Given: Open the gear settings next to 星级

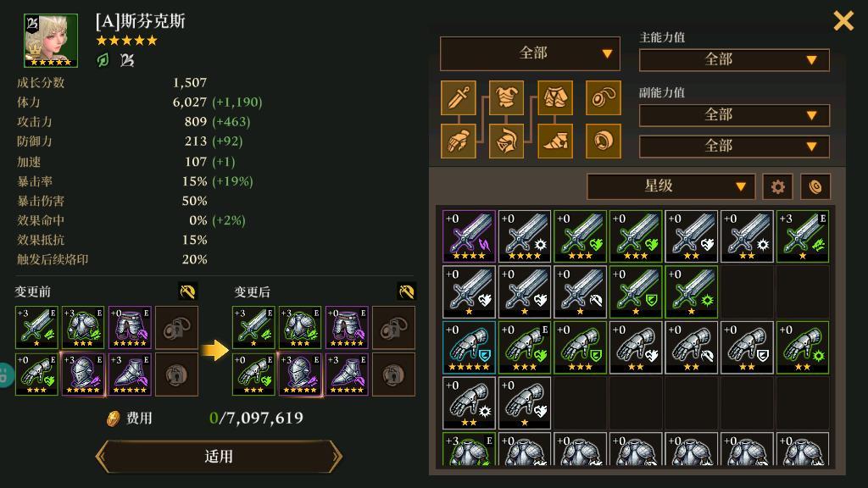Looking at the screenshot, I should (778, 187).
